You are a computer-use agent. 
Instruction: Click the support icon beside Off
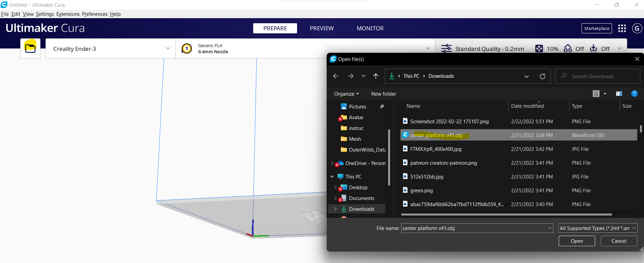(568, 48)
